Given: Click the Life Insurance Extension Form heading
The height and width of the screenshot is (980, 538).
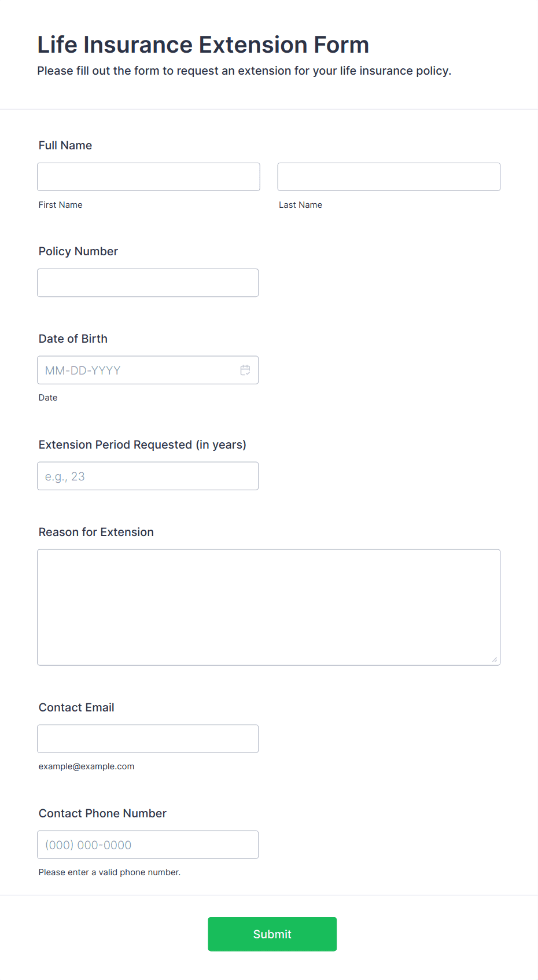Looking at the screenshot, I should 203,45.
